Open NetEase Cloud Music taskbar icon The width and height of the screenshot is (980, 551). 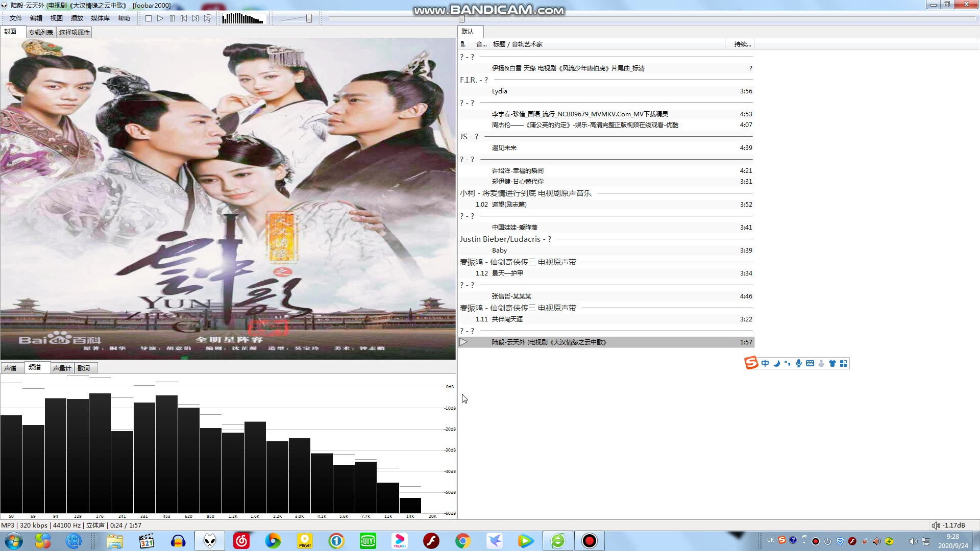point(241,541)
